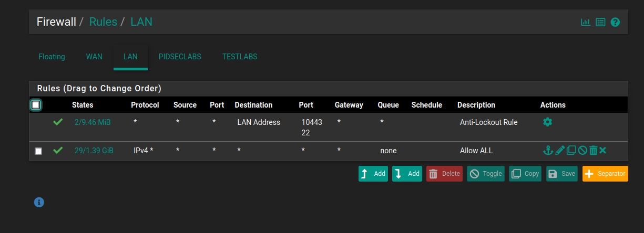Open the firewall status graph icon
This screenshot has height=233, width=644.
pos(585,22)
